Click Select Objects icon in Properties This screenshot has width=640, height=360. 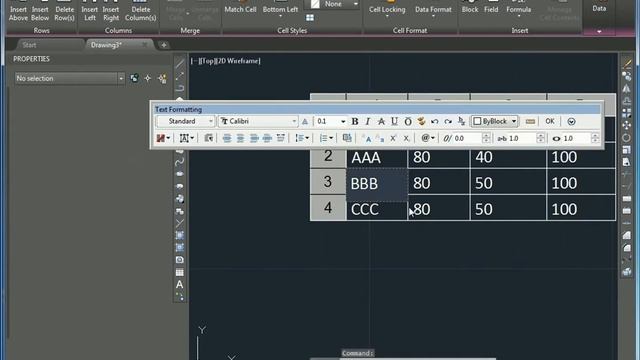148,78
